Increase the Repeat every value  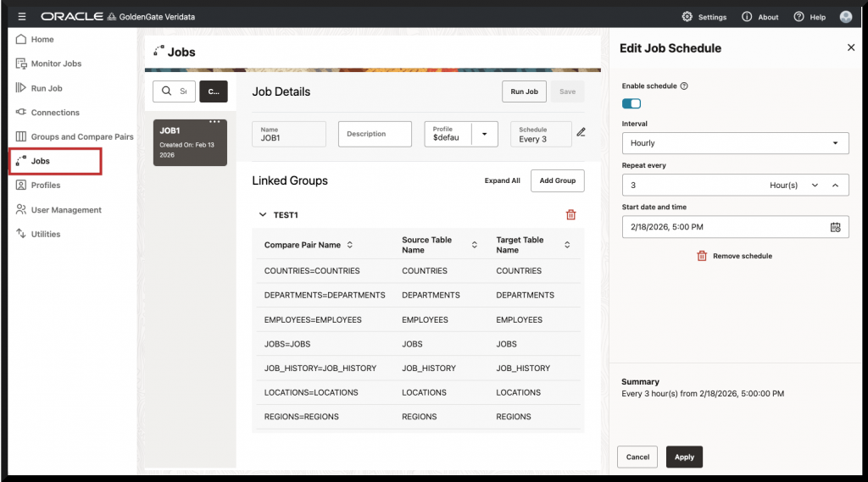coord(835,186)
